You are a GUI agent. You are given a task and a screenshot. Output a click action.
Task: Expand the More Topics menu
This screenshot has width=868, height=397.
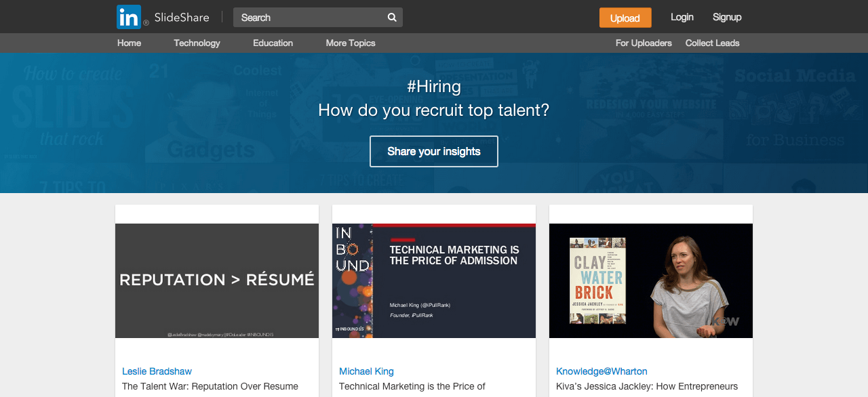[x=350, y=43]
